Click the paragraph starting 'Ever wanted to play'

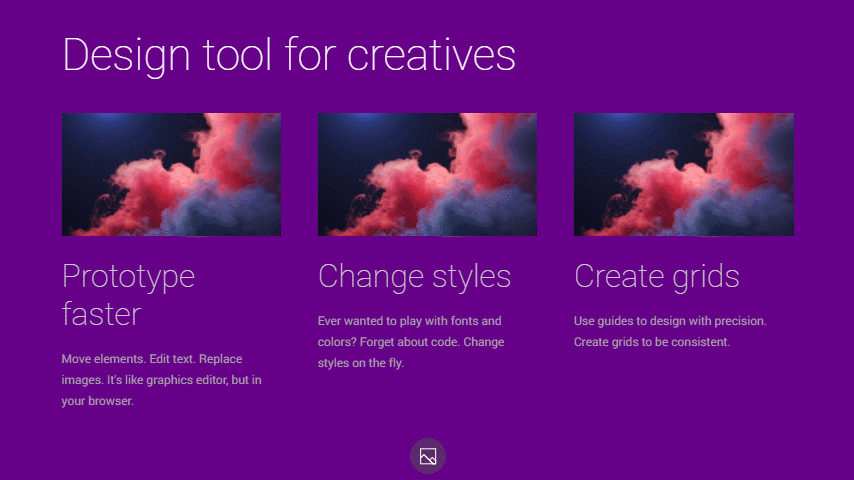pos(411,342)
